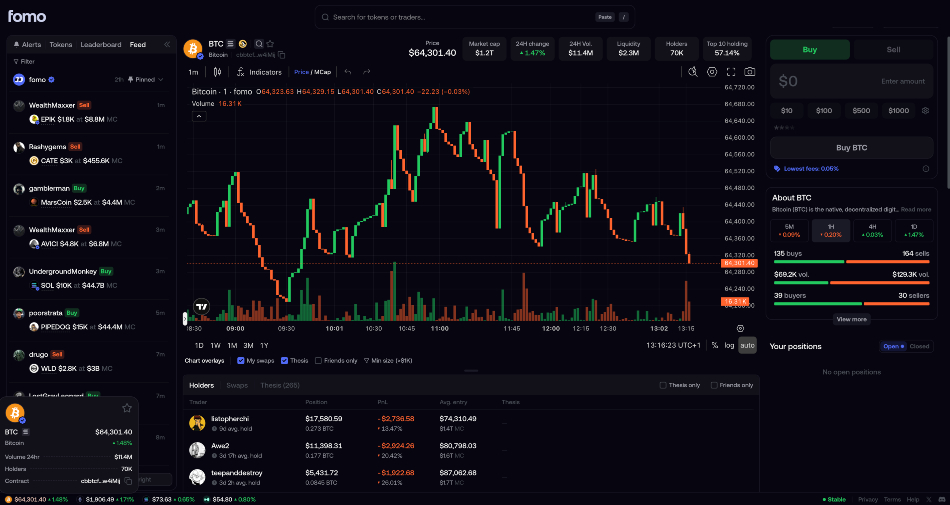950x505 pixels.
Task: Click the Buy BTC button
Action: pos(851,148)
